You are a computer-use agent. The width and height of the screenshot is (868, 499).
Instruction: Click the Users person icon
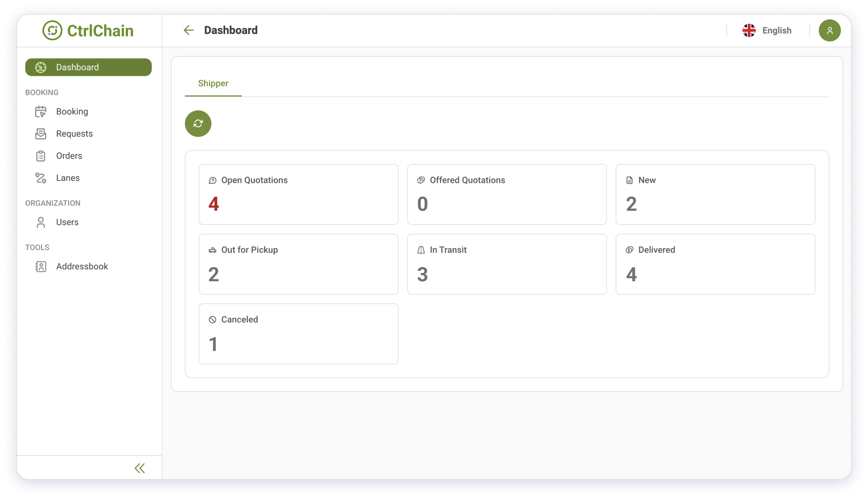coord(41,222)
